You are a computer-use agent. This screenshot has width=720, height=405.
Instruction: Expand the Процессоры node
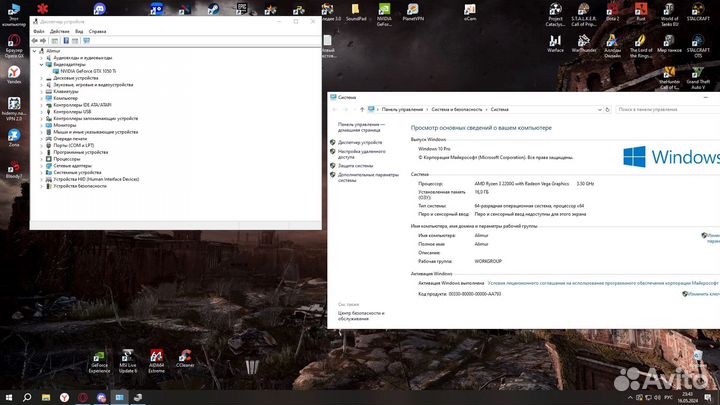coord(41,159)
